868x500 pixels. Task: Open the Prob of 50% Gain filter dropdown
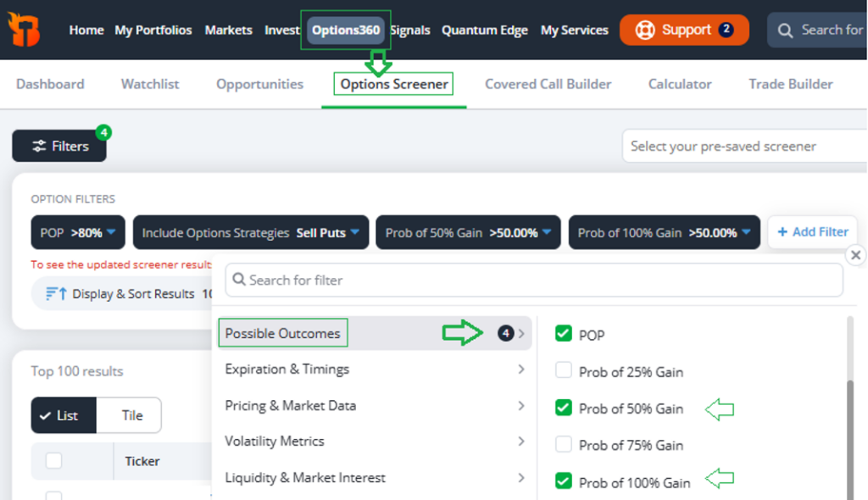tap(468, 232)
